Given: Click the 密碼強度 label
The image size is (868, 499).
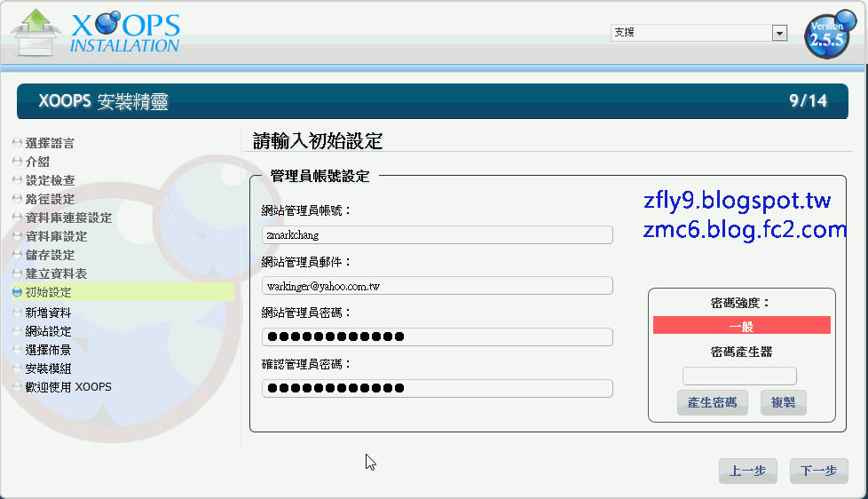Looking at the screenshot, I should (x=741, y=303).
